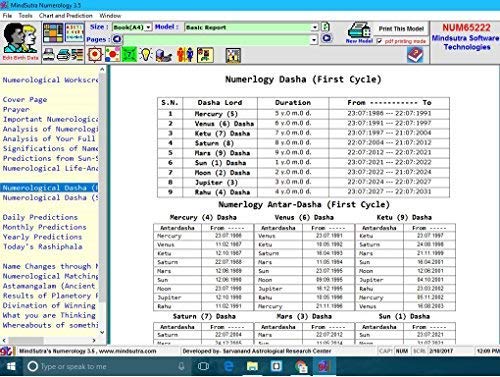This screenshot has height=377, width=500.
Task: Open Edit Birth Data with the two-faces icon
Action: coord(20,41)
